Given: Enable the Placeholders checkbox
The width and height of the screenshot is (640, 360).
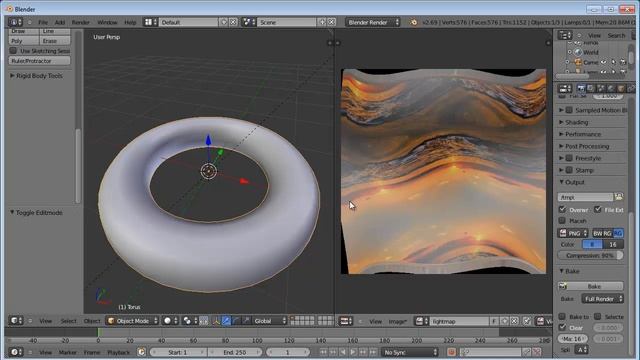Looking at the screenshot, I should 562,220.
